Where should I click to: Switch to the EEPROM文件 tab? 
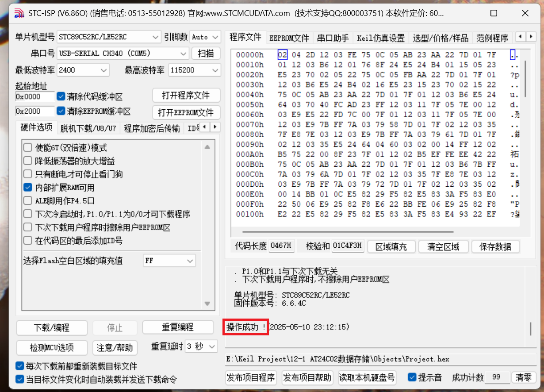(x=289, y=38)
